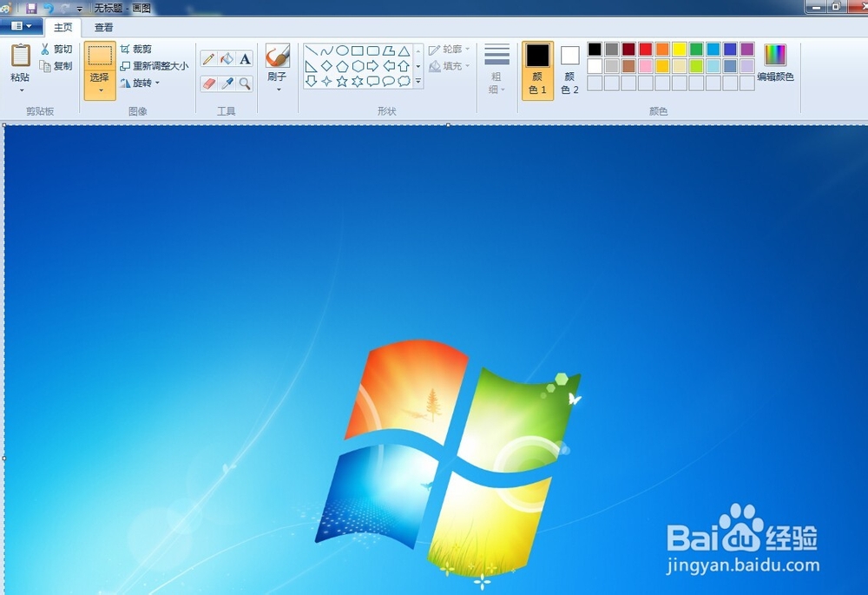Screen dimensions: 868x595
Task: Select the Fill with color bucket tool
Action: (227, 59)
